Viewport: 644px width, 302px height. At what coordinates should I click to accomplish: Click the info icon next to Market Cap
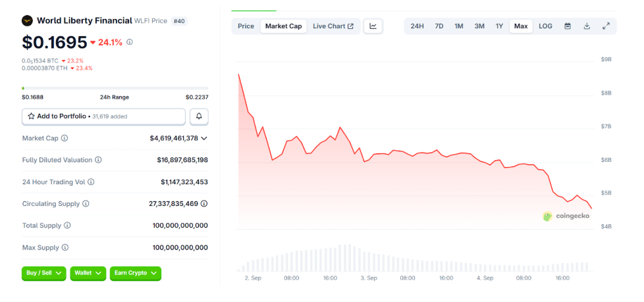click(65, 138)
